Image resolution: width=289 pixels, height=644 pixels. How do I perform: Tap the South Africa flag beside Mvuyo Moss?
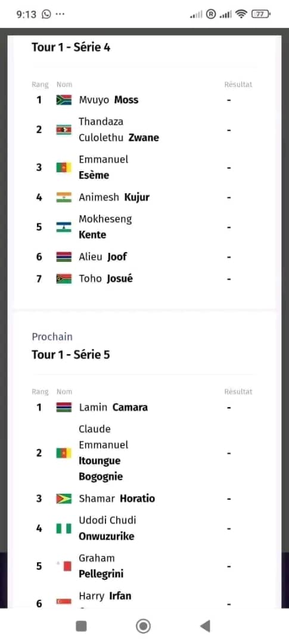coord(64,100)
